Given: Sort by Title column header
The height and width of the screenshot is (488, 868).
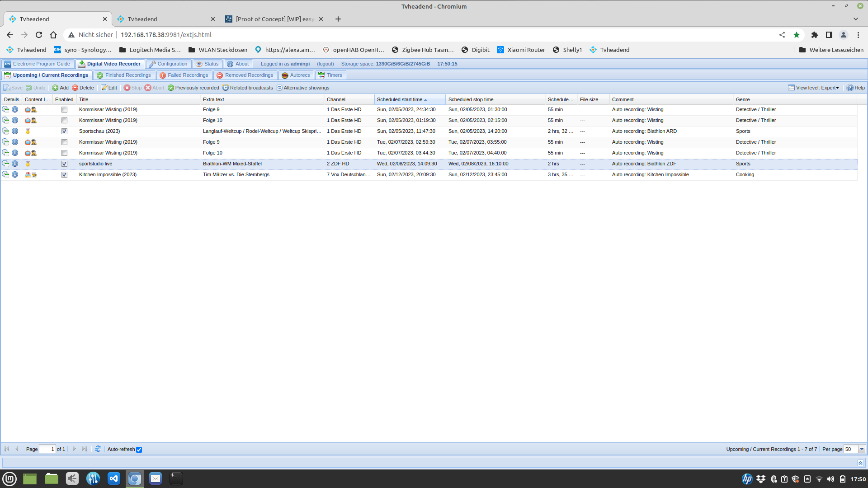Looking at the screenshot, I should [138, 99].
